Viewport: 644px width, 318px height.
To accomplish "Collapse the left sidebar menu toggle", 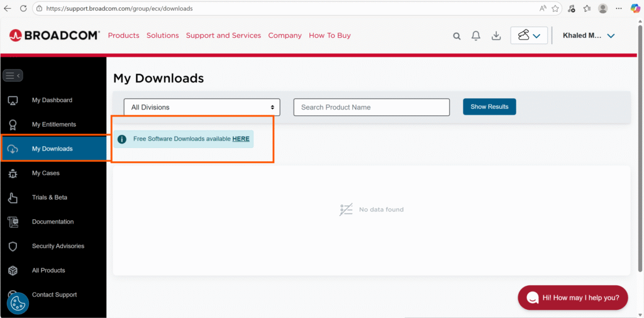I will pyautogui.click(x=13, y=76).
